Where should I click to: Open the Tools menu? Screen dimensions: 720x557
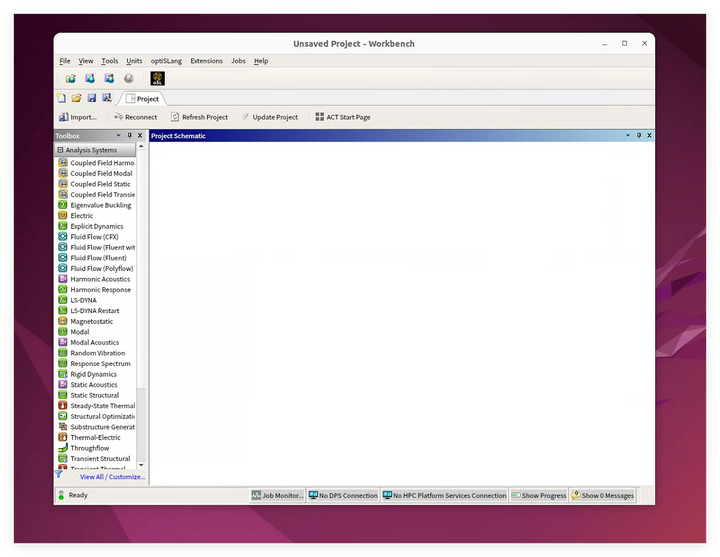(x=110, y=61)
